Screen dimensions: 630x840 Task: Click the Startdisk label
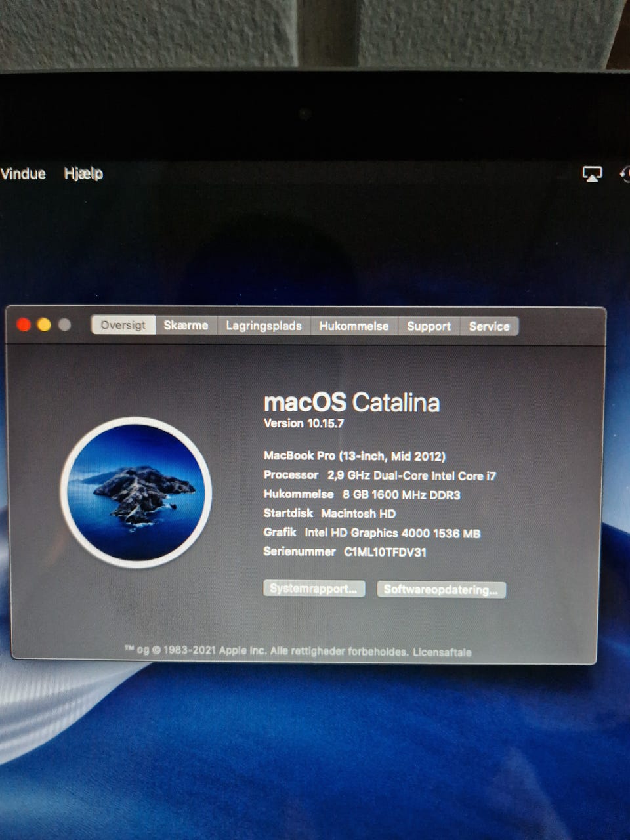coord(288,513)
